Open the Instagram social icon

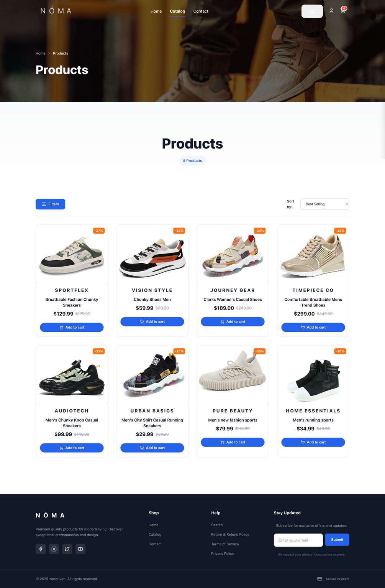pos(54,549)
